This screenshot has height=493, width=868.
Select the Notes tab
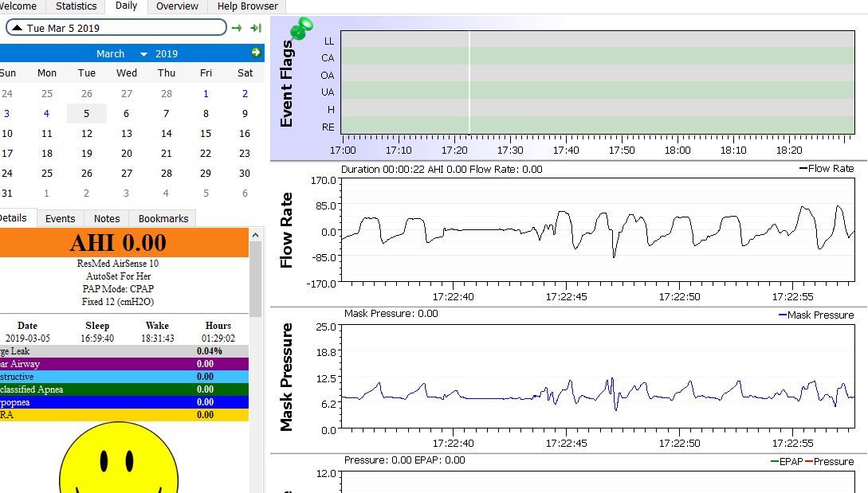pyautogui.click(x=107, y=218)
